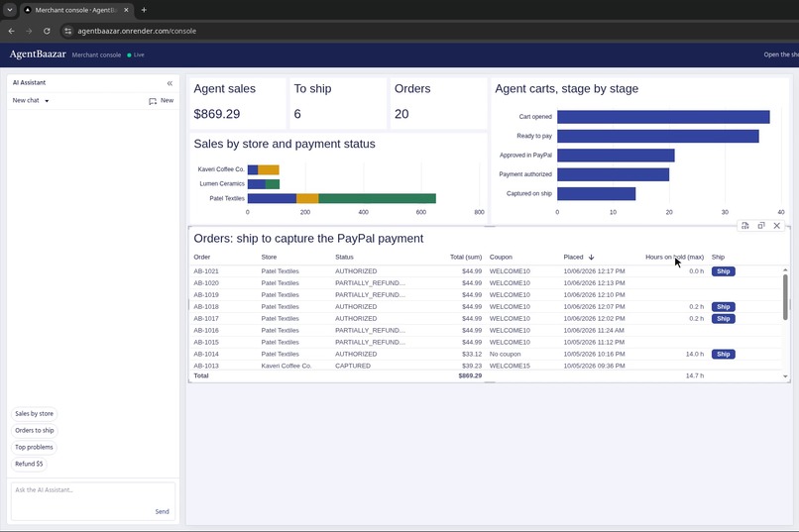Viewport: 799px width, 532px height.
Task: Click Patel Textiles green bar segment
Action: click(377, 198)
